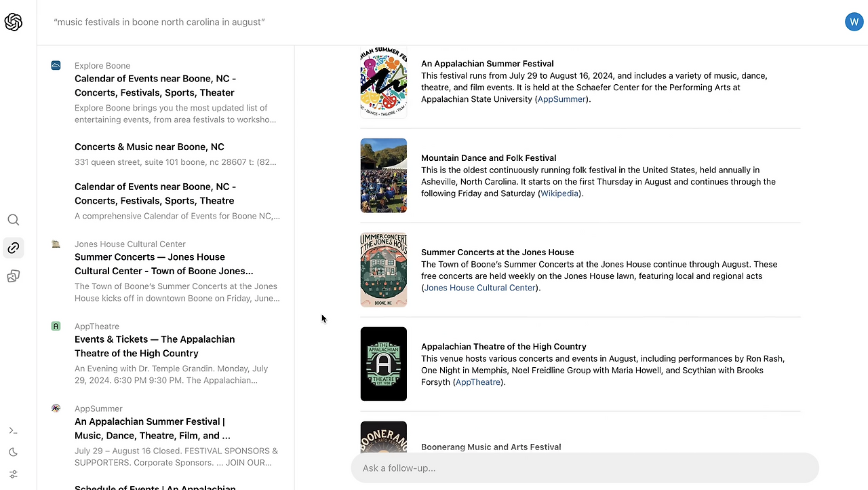
Task: Open 'Events & Tickets — The Appalachian Theatre' result
Action: (x=155, y=346)
